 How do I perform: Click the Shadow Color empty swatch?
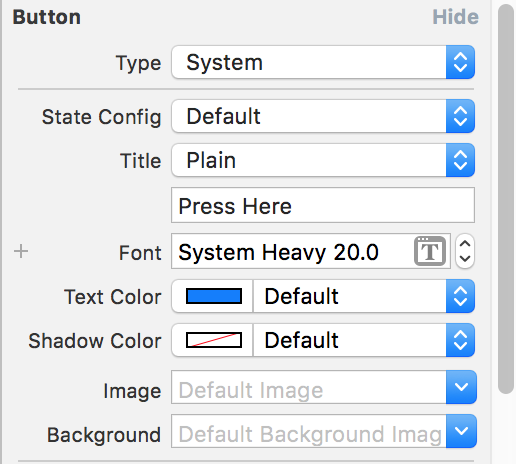(214, 340)
